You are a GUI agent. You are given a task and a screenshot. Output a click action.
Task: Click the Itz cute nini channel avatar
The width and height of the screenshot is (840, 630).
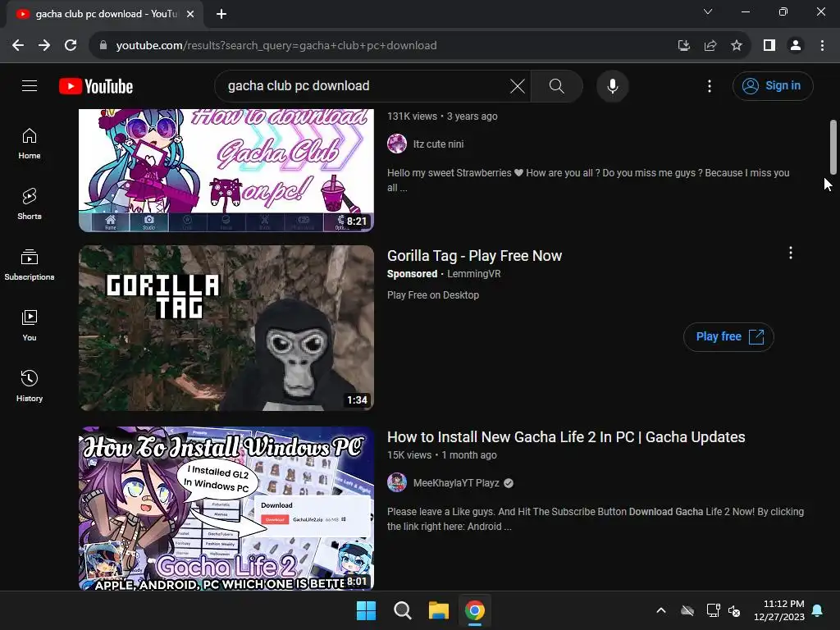pos(397,144)
